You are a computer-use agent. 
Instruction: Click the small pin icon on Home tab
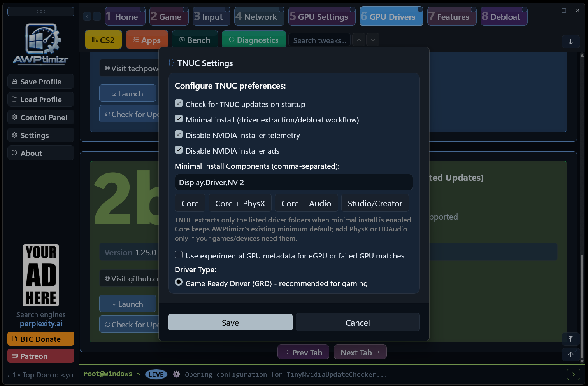[x=142, y=9]
